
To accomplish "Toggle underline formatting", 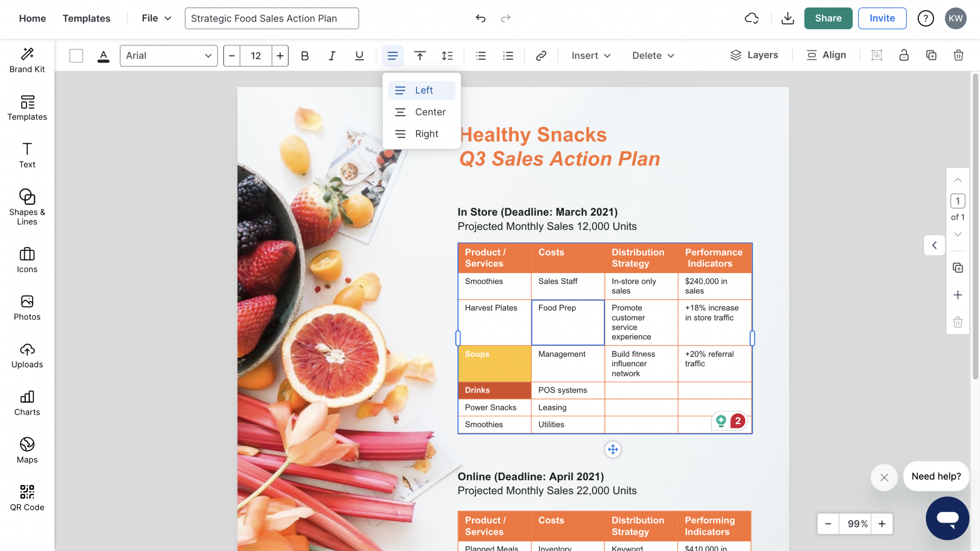I will tap(359, 55).
